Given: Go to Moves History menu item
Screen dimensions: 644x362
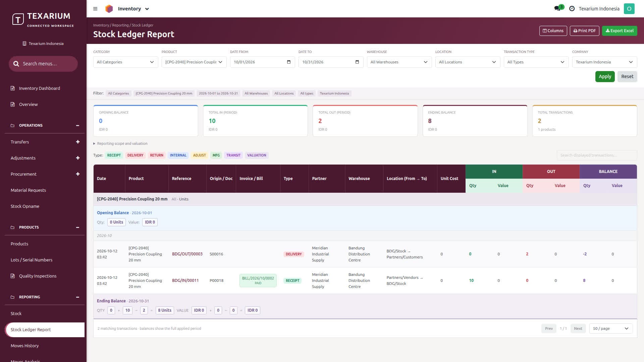Looking at the screenshot, I should coord(24,346).
